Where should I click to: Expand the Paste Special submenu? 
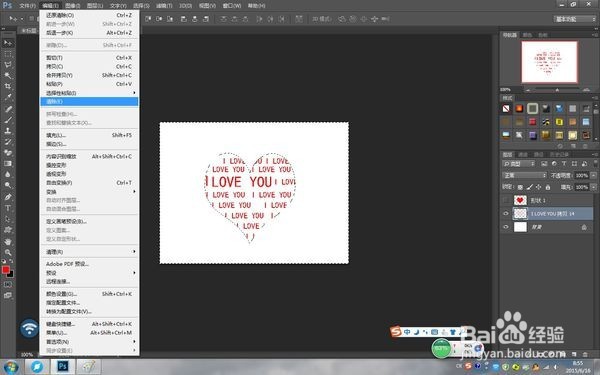click(90, 93)
